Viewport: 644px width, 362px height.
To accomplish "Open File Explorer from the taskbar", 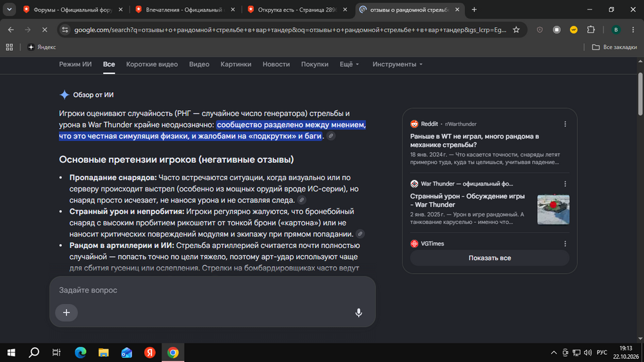I will coord(104,352).
